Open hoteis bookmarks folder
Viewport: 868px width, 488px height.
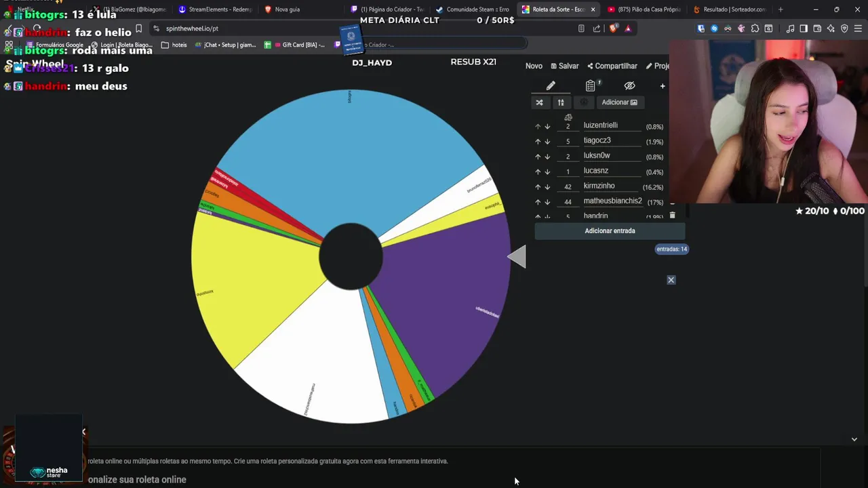(174, 45)
